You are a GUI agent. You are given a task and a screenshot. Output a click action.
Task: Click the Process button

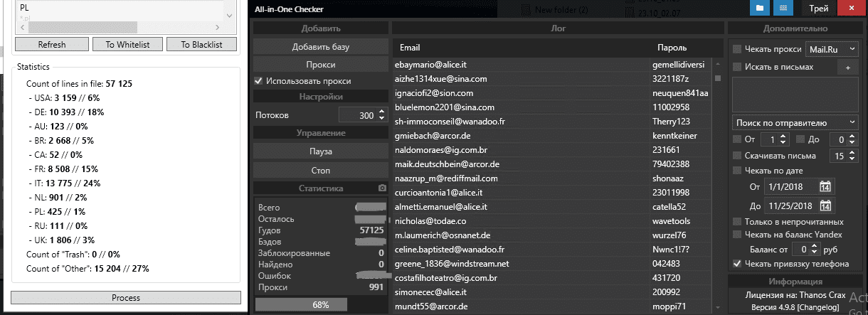coord(125,297)
